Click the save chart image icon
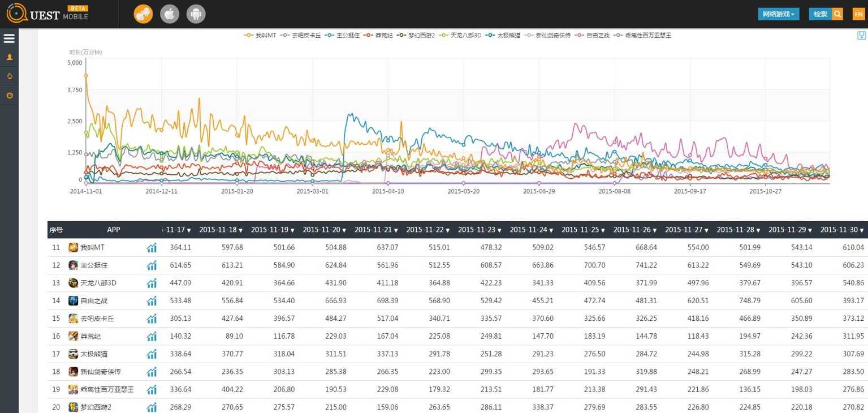This screenshot has width=868, height=413. [x=861, y=36]
